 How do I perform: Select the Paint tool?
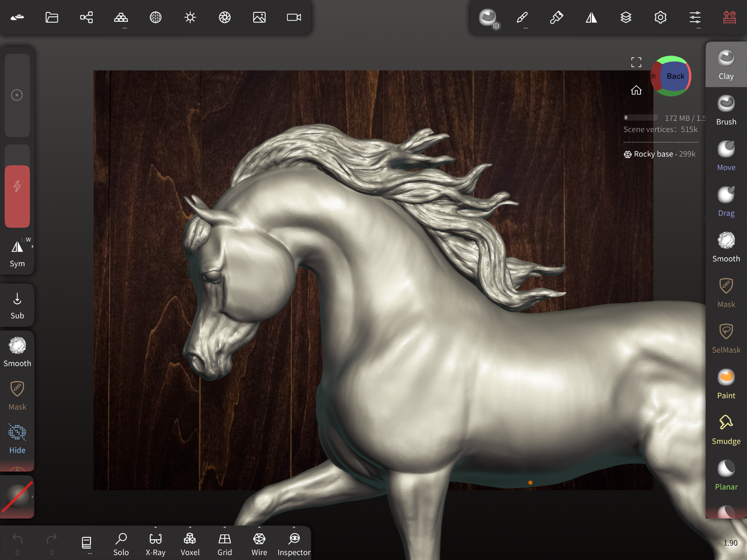726,384
